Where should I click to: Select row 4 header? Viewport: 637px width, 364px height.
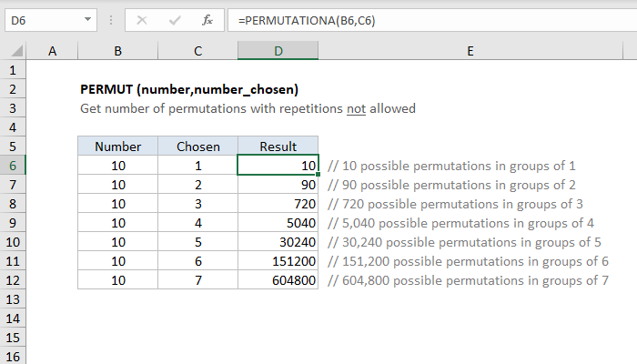tap(13, 127)
